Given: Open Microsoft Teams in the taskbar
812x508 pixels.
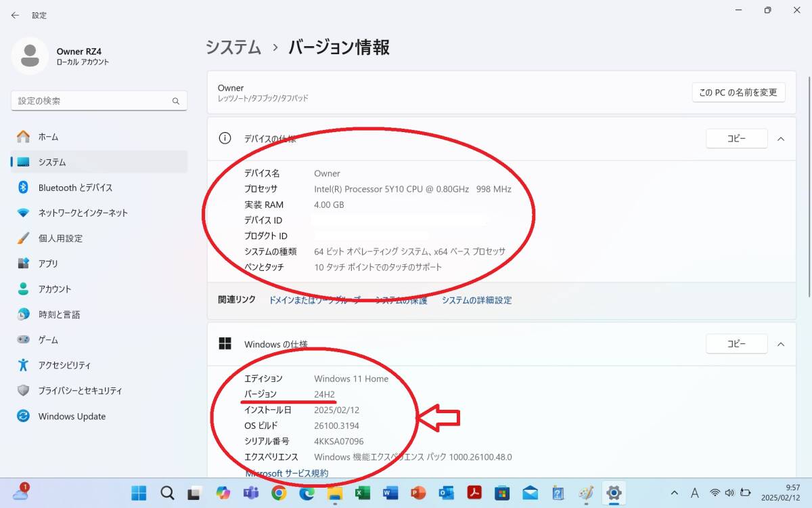Looking at the screenshot, I should point(251,492).
